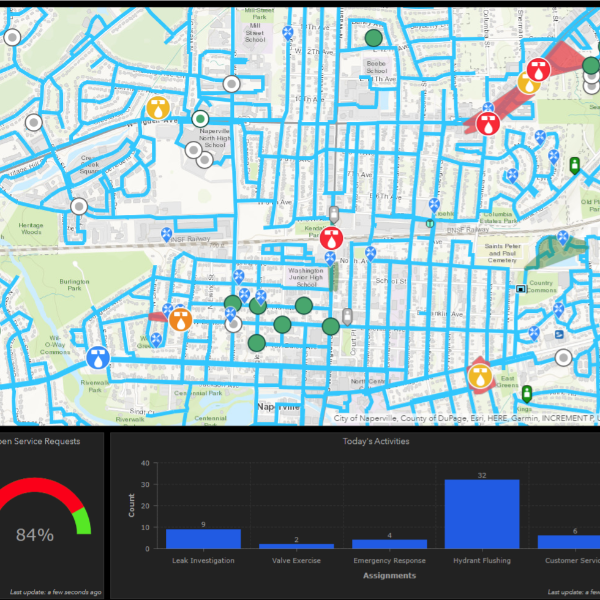The image size is (600, 600).
Task: Select the green circle marker above Beebe School
Action: (x=373, y=38)
